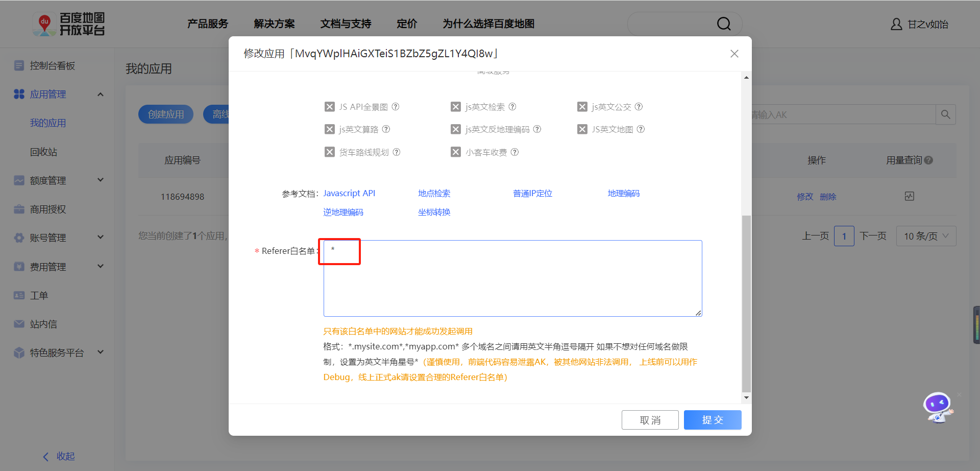Viewport: 980px width, 471px height.
Task: Uncheck the 货车路线规划 checkbox
Action: point(330,152)
